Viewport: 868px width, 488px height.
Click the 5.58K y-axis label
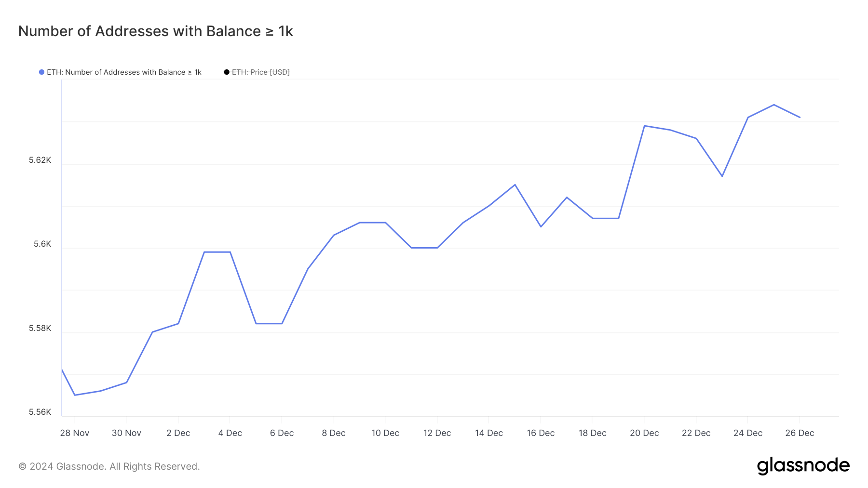(x=40, y=329)
